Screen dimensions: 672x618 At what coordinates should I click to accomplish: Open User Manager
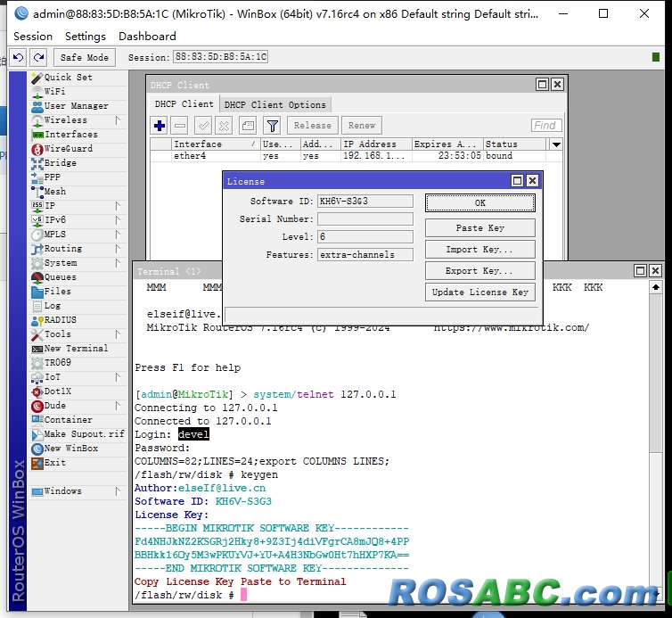pyautogui.click(x=78, y=105)
